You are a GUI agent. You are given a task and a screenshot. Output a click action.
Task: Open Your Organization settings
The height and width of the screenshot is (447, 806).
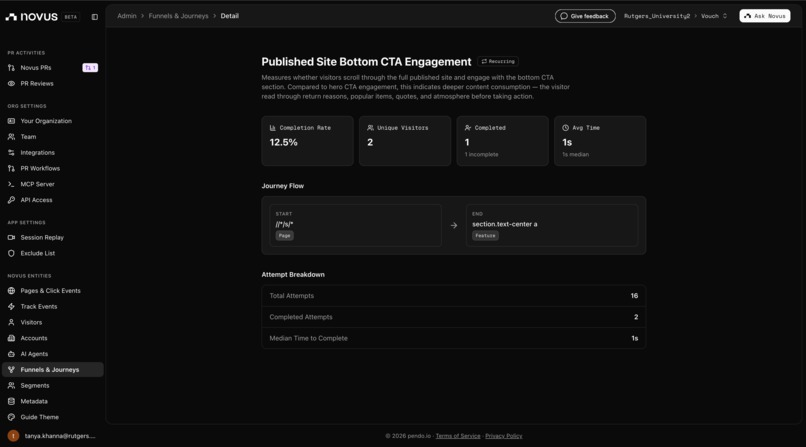[53, 121]
